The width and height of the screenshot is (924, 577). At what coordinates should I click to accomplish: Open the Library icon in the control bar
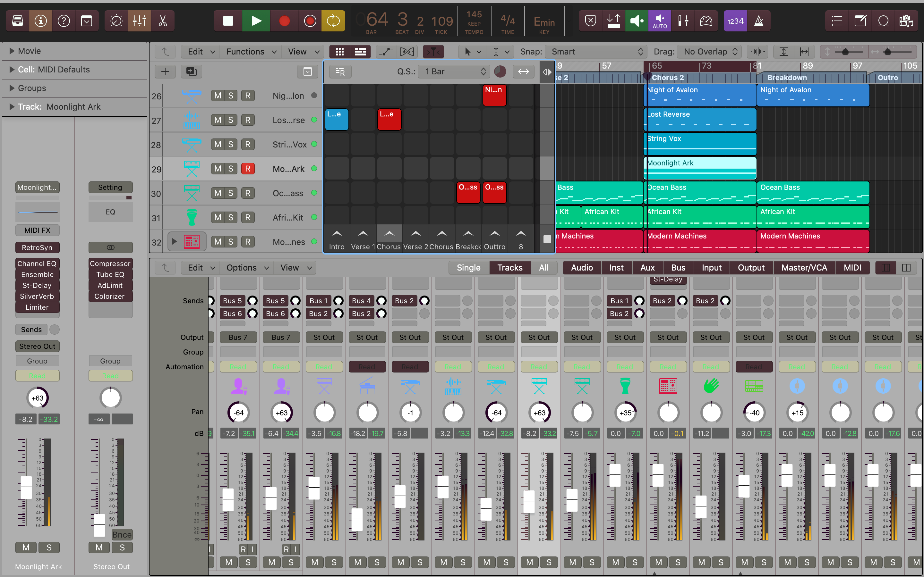[x=18, y=21]
